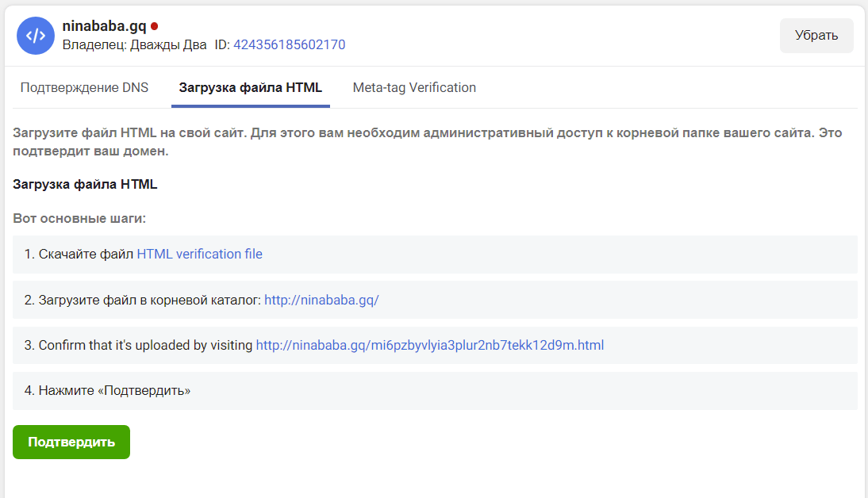Image resolution: width=868 pixels, height=498 pixels.
Task: Click the red unverified status dot
Action: (154, 26)
